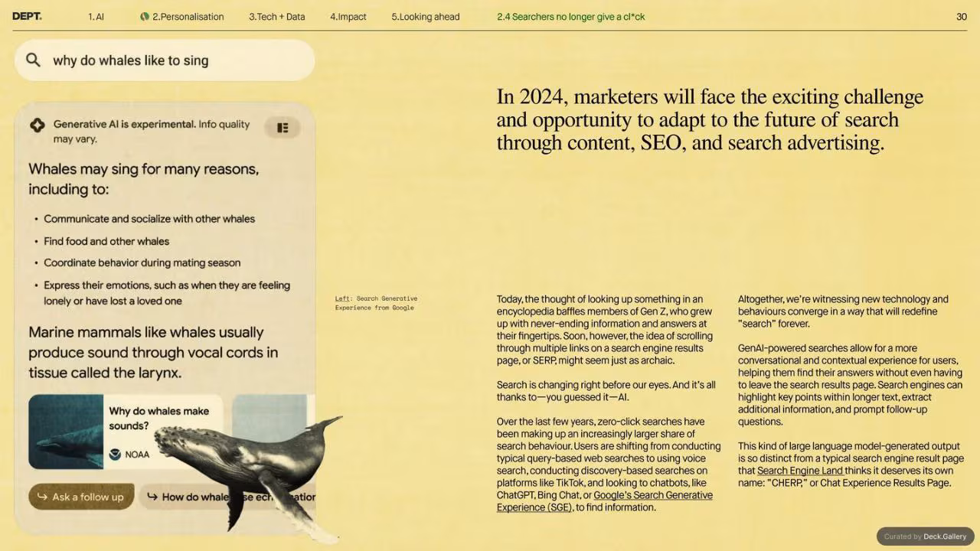Click paragraph Marine mammals like whales usually
Screen dimensions: 980x551
coord(153,353)
